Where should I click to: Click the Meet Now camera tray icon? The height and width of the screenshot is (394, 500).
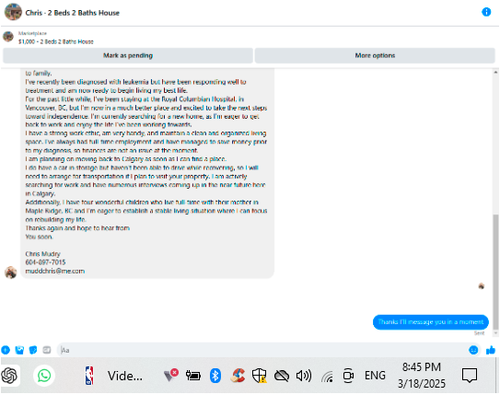[348, 376]
